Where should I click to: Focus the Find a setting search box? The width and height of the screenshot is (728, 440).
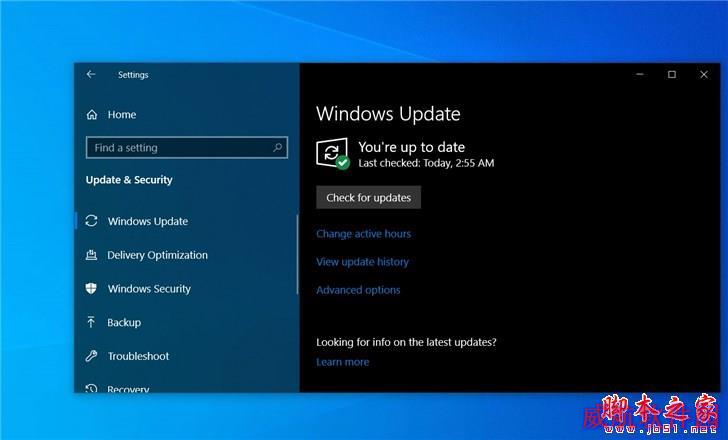[187, 148]
